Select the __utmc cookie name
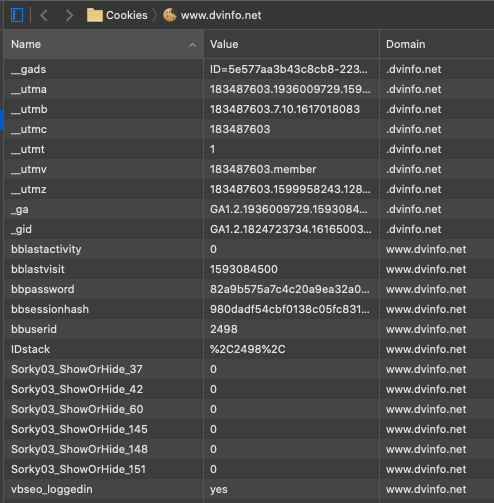 [x=29, y=129]
